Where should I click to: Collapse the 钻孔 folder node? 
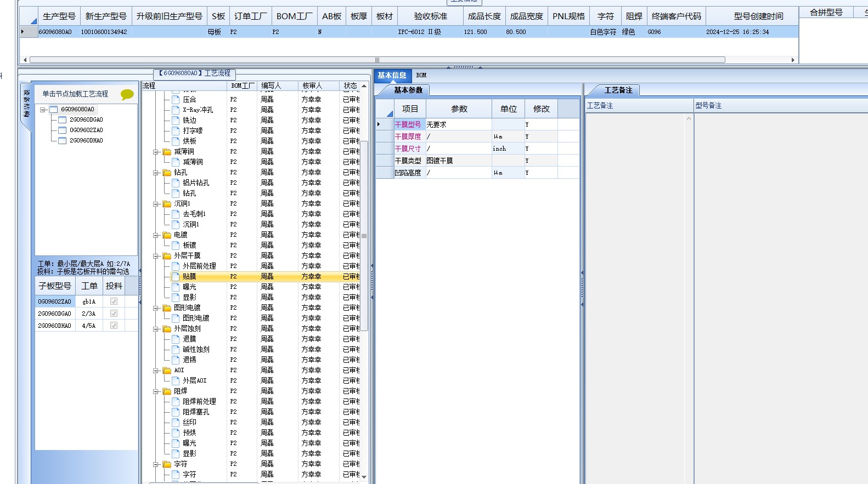coord(156,173)
